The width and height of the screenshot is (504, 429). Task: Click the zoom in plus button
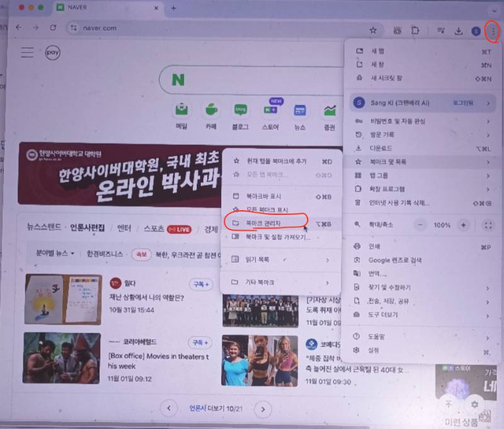pos(464,225)
